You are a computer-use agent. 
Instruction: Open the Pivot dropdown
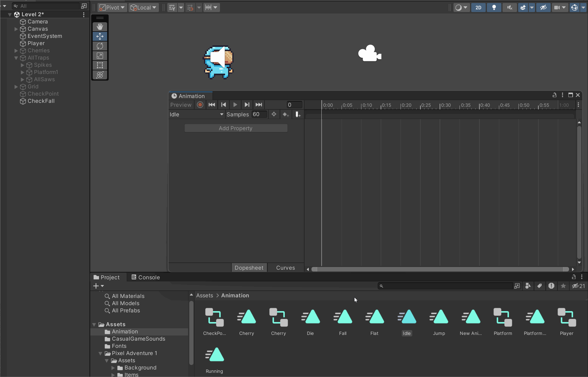tap(112, 7)
